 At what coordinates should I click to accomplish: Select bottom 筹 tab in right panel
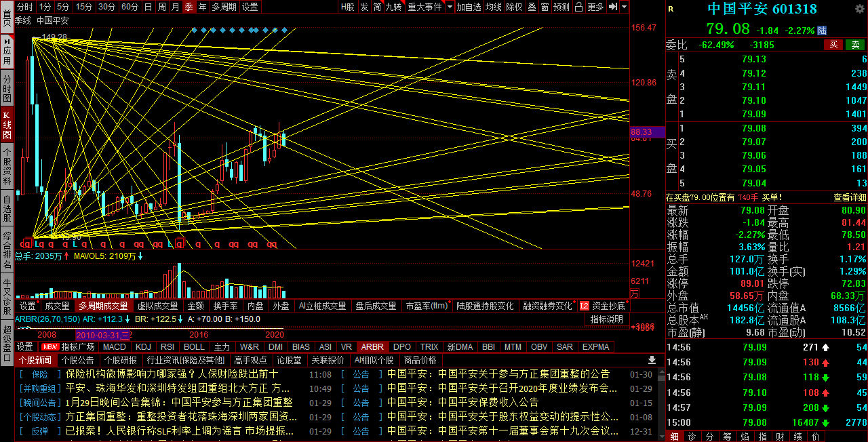[x=727, y=436]
